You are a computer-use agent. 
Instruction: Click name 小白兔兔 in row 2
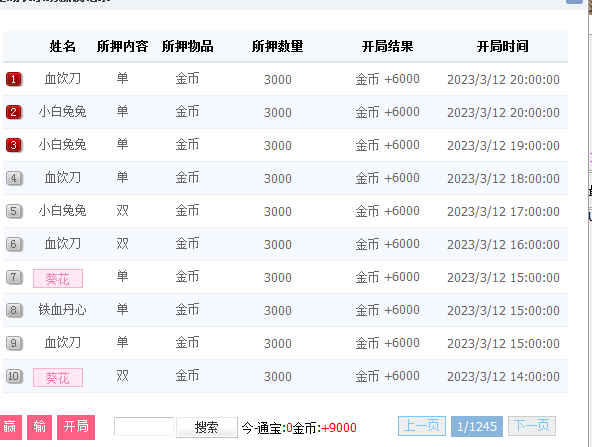click(x=63, y=112)
